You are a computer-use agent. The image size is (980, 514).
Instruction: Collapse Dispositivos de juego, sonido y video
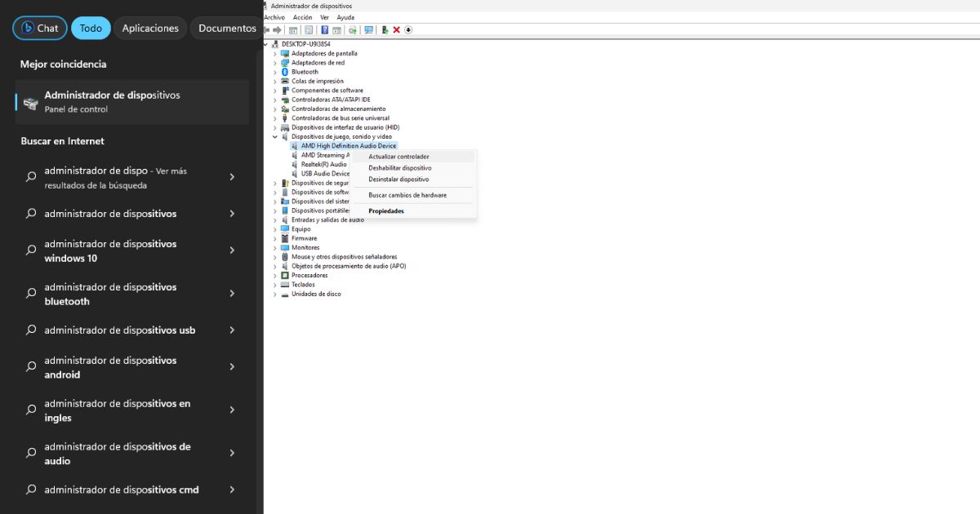click(275, 136)
